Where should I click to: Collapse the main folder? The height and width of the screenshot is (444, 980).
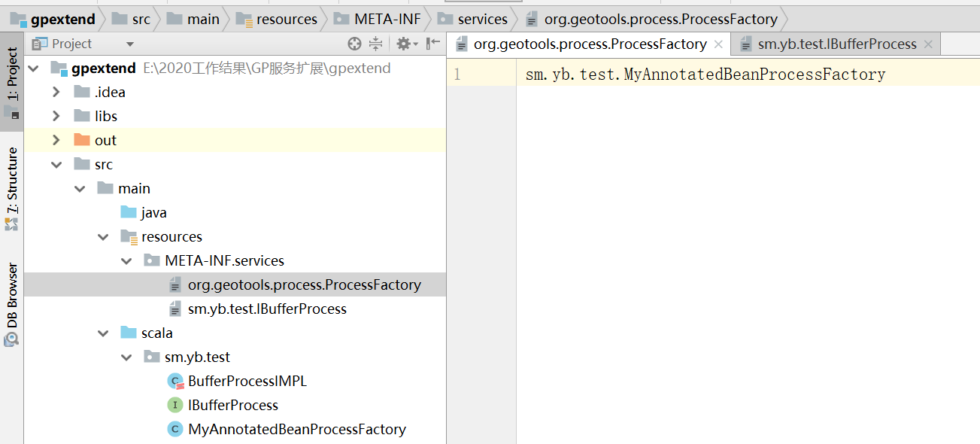[x=80, y=189]
